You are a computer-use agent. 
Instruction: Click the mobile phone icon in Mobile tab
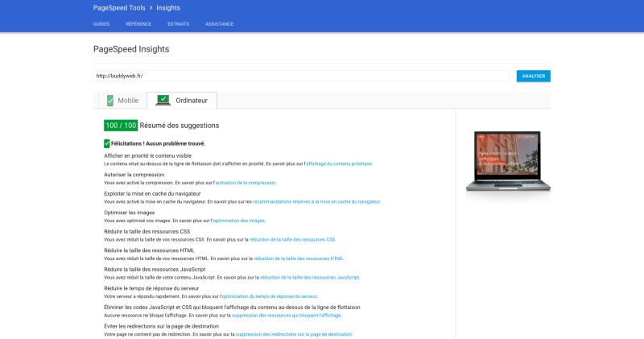(110, 101)
